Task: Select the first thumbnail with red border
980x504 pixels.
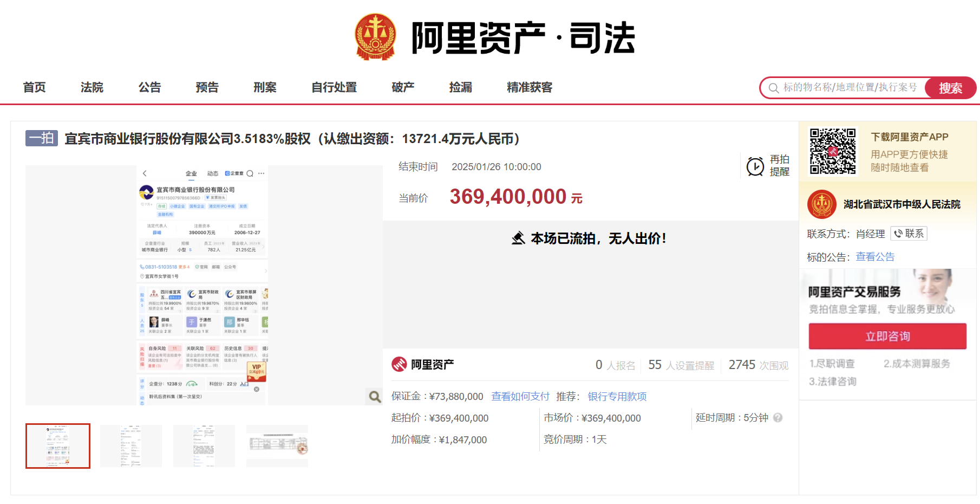Action: coord(58,446)
